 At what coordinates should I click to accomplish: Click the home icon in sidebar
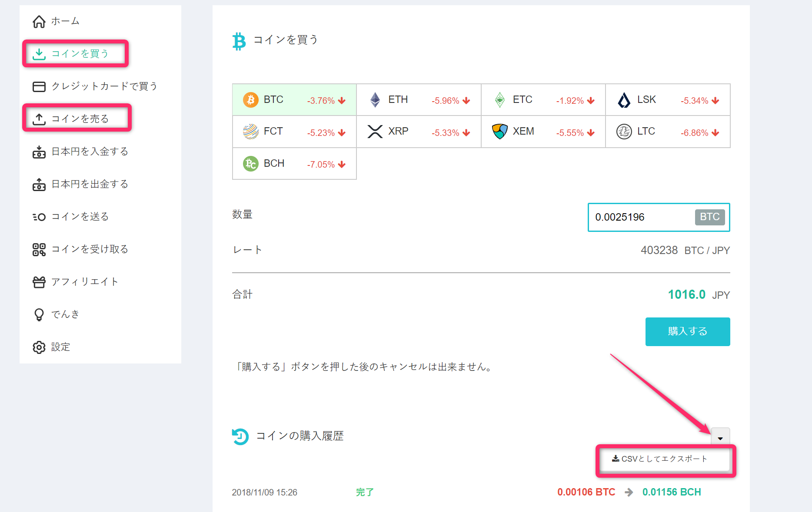pyautogui.click(x=39, y=21)
